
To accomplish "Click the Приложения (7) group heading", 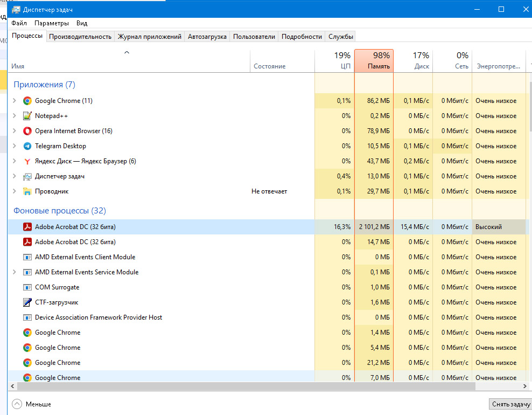I will 45,85.
